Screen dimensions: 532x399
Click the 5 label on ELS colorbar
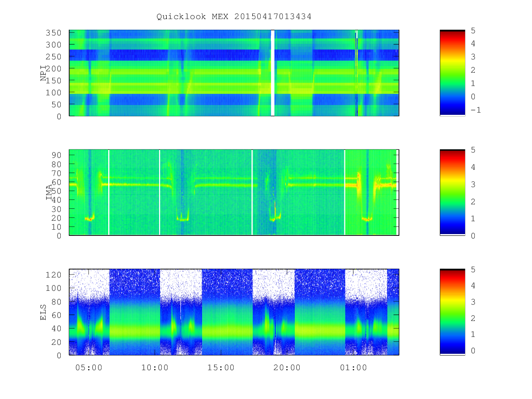tap(473, 269)
